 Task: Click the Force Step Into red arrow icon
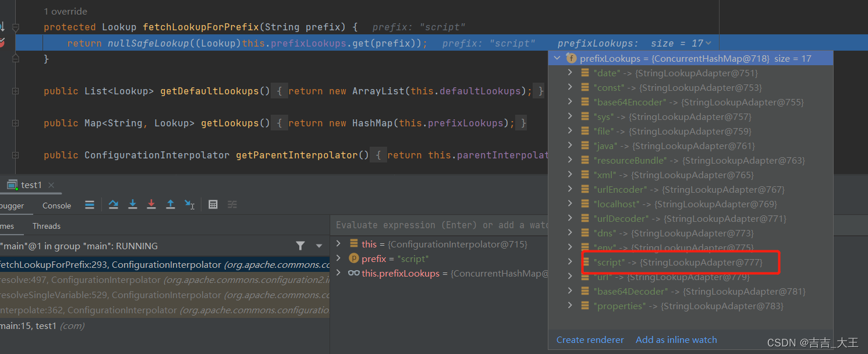(x=151, y=204)
